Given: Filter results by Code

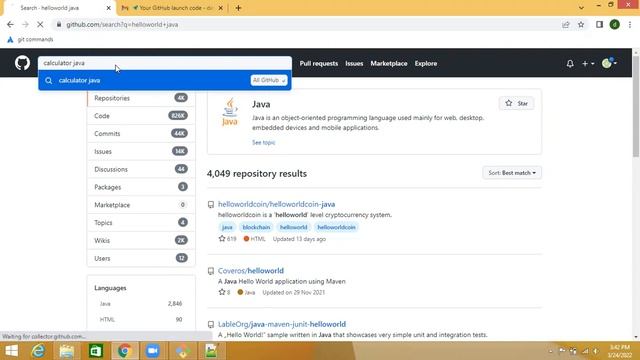Looking at the screenshot, I should 141,116.
